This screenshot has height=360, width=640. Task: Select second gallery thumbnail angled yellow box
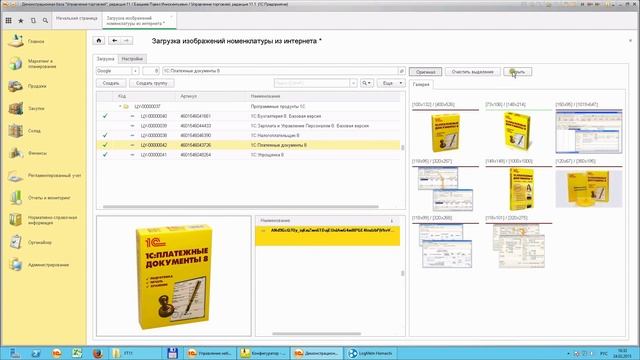(518, 131)
